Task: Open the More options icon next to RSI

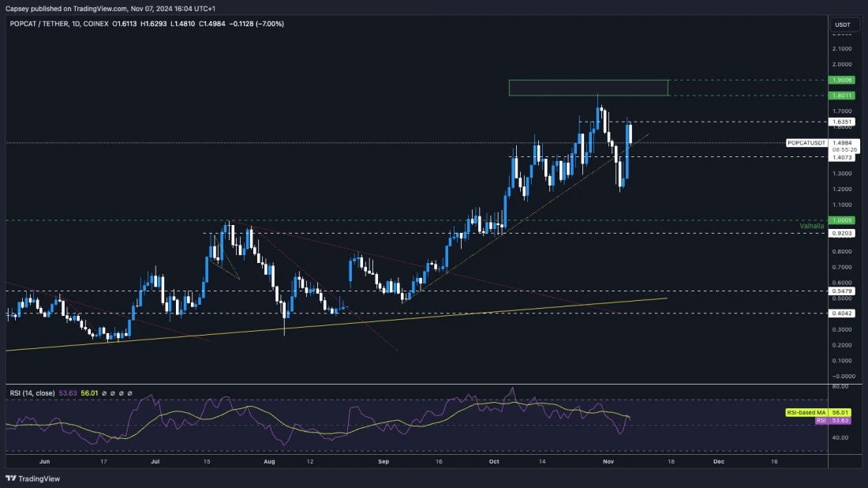Action: click(x=131, y=392)
